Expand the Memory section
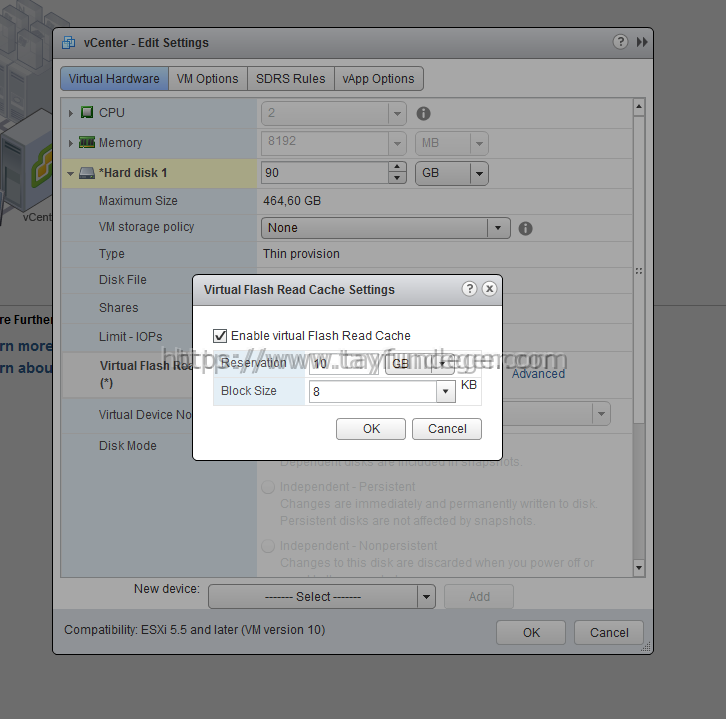This screenshot has width=726, height=719. coord(70,143)
